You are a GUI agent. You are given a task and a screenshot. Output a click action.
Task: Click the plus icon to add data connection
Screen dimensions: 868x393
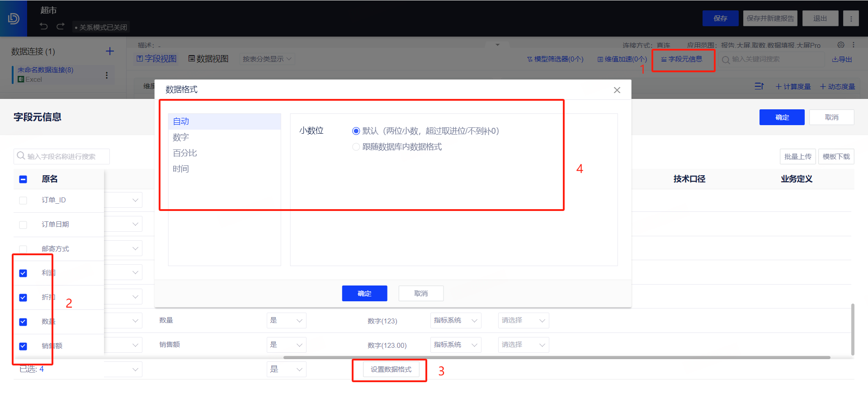point(110,51)
